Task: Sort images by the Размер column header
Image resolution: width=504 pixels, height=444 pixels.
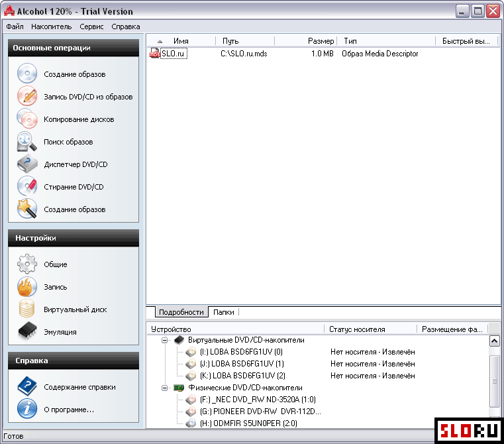Action: (305, 41)
